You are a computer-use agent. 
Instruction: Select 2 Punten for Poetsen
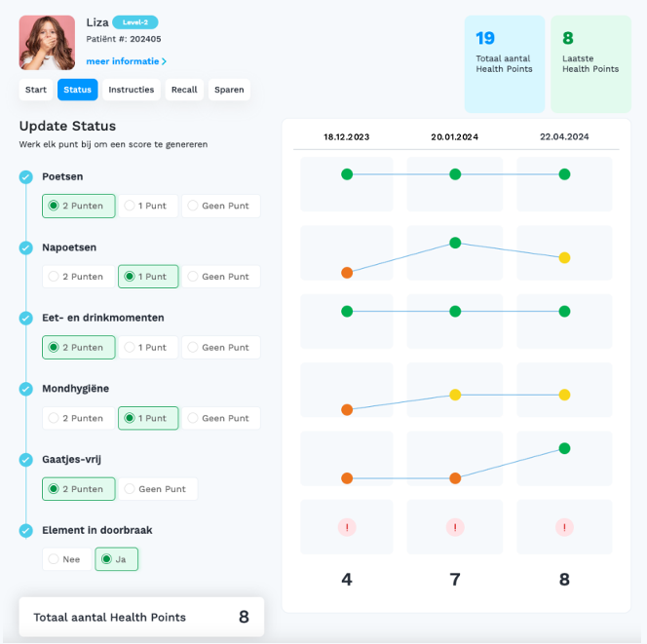[x=78, y=206]
